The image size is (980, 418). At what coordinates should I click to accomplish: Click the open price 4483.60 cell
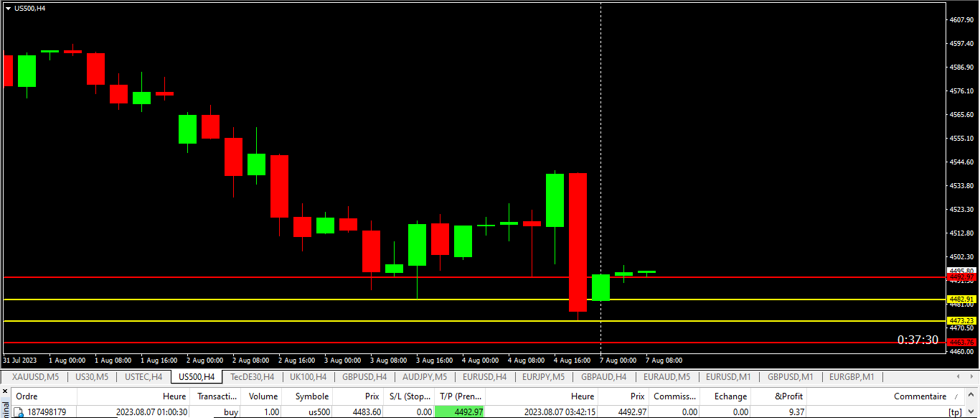[x=367, y=412]
